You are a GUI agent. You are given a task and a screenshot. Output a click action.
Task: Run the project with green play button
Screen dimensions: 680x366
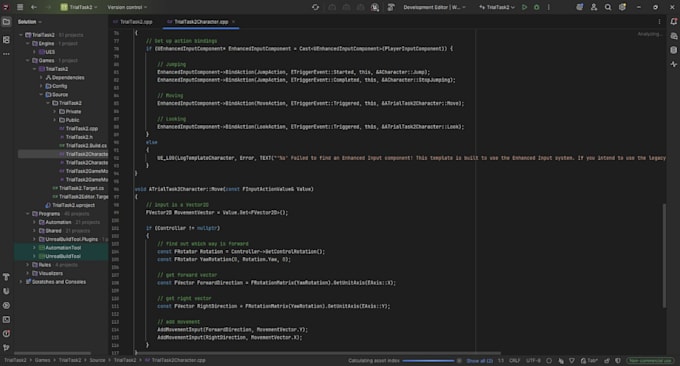[x=524, y=7]
